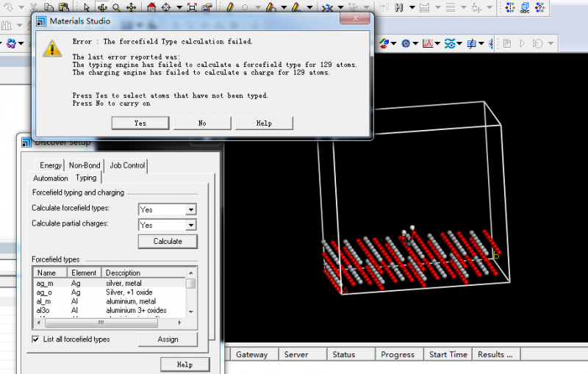
Task: Choose the zoom magnifier tool
Action: 116,7
